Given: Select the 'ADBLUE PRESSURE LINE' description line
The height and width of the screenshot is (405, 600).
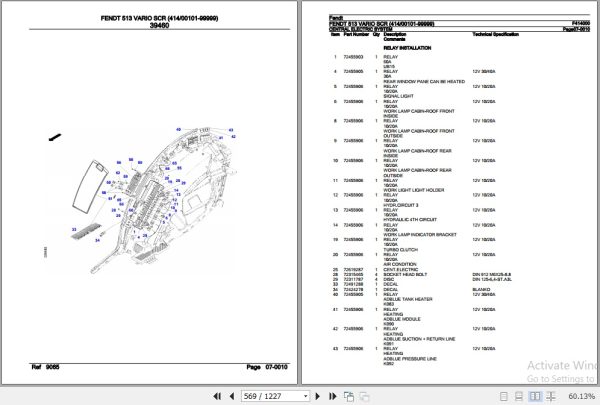Looking at the screenshot, I should (x=410, y=359).
